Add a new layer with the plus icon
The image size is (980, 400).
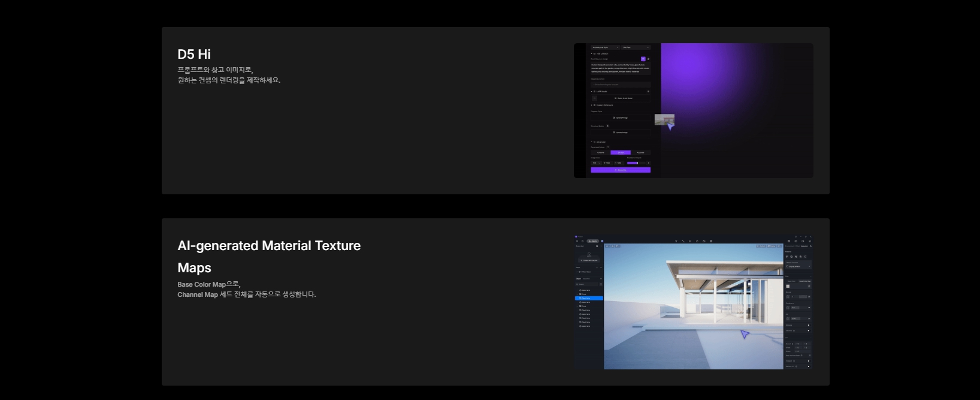[x=597, y=267]
